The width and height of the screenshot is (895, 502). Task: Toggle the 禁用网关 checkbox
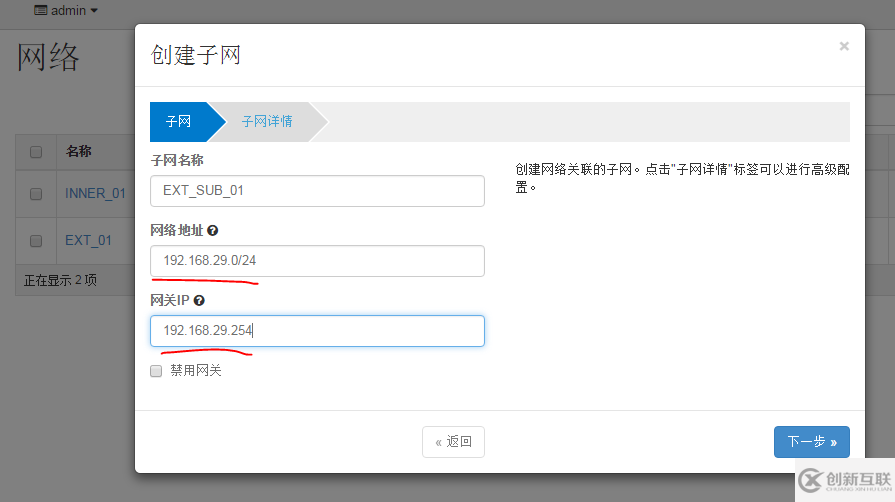click(x=156, y=371)
